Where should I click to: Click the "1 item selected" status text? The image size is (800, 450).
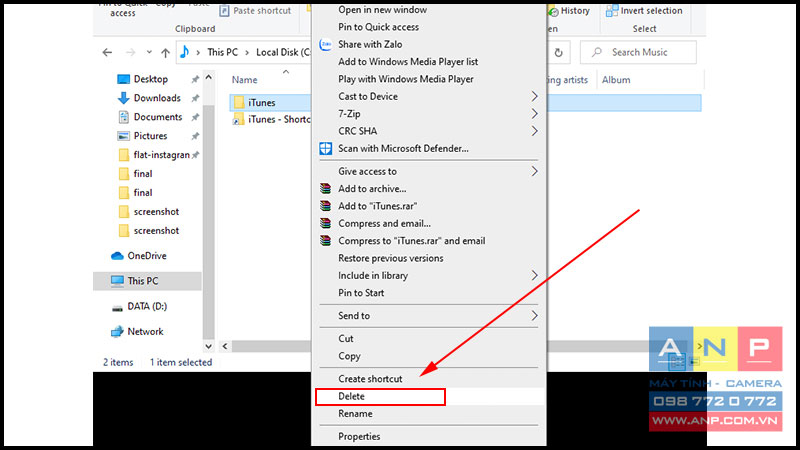tap(181, 362)
